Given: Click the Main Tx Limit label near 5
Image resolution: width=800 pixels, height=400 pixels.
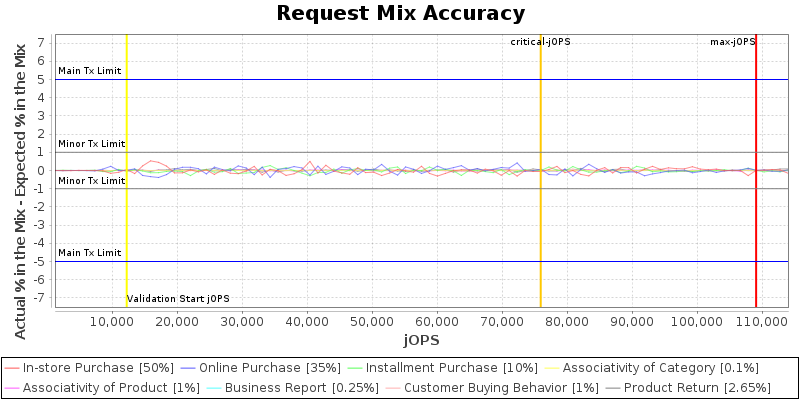Looking at the screenshot, I should pos(90,71).
